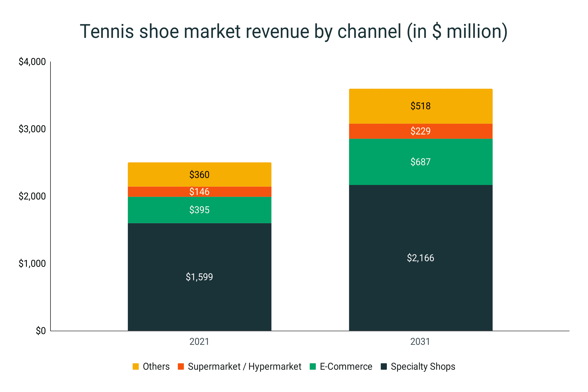
Task: Select the Supermarket / Hypermarket legend label
Action: 245,367
